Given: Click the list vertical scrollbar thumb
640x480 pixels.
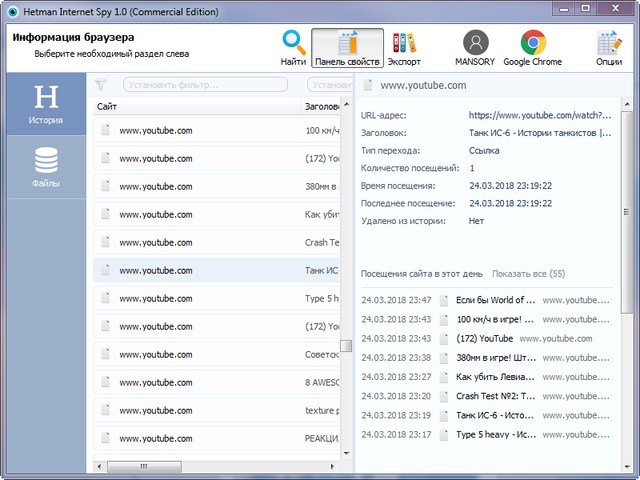Looking at the screenshot, I should [346, 345].
